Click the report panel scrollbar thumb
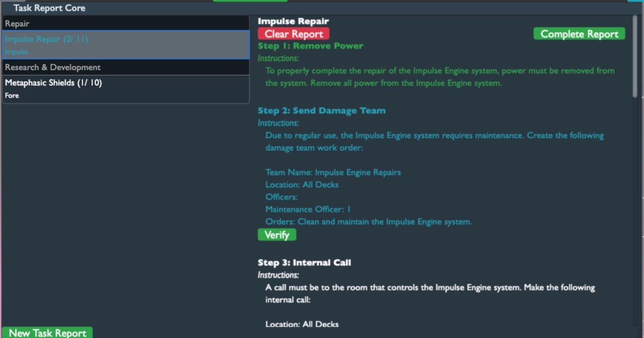This screenshot has height=338, width=644. (x=635, y=56)
